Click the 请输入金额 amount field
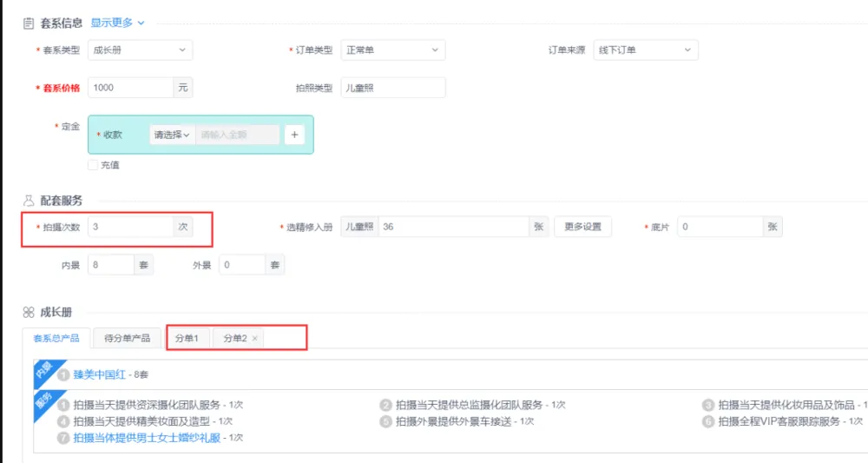 (x=237, y=135)
